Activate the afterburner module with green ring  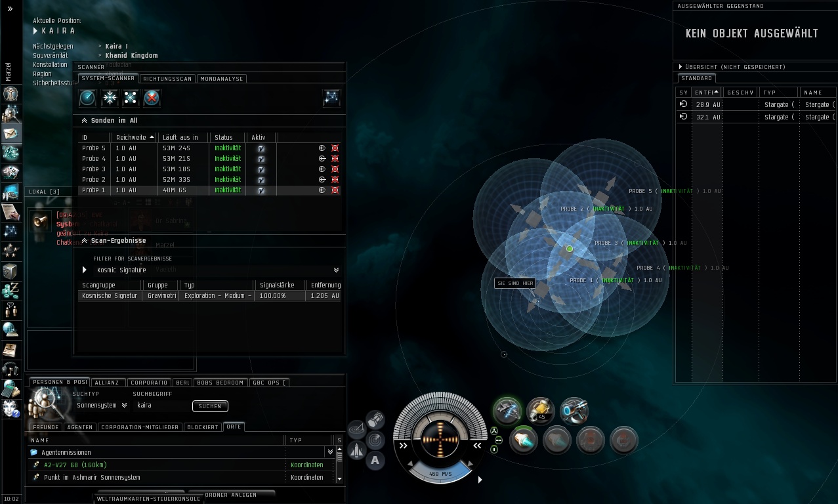tap(524, 440)
